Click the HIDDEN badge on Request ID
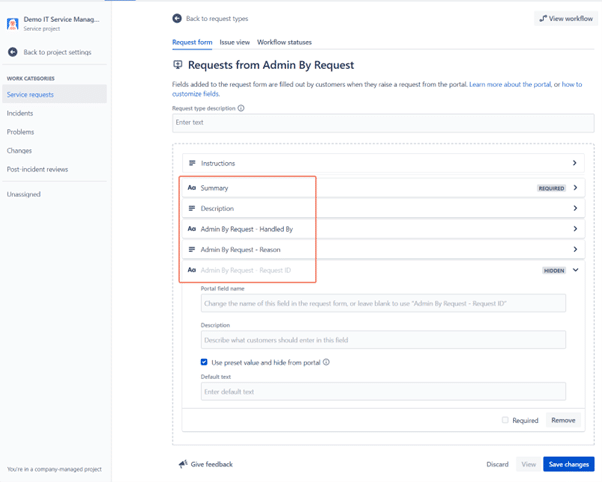The image size is (602, 482). pos(554,270)
